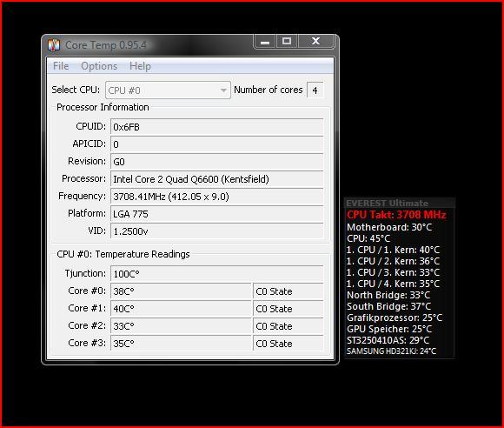Screen dimensions: 504x428
Task: Click the Motherboard: 30°C reading in EVEREST
Action: (389, 227)
